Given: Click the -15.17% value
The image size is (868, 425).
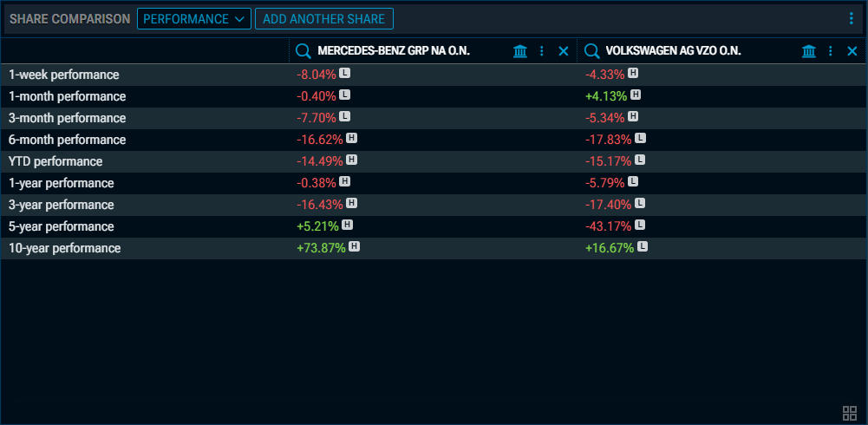Looking at the screenshot, I should 609,161.
